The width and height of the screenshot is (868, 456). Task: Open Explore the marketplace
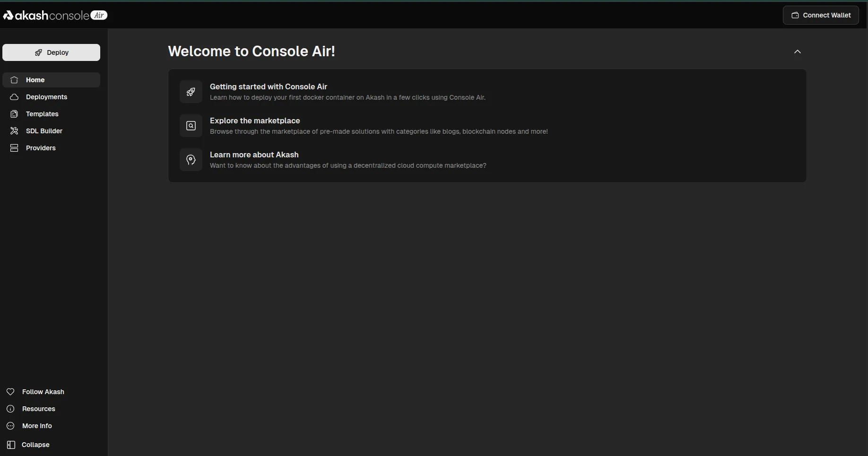coord(255,120)
